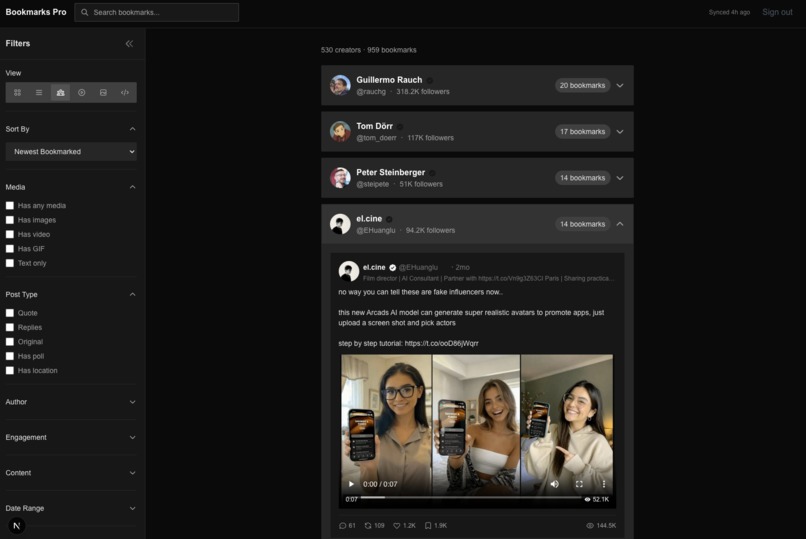Collapse the Media filter section
This screenshot has height=539, width=806.
pos(133,187)
